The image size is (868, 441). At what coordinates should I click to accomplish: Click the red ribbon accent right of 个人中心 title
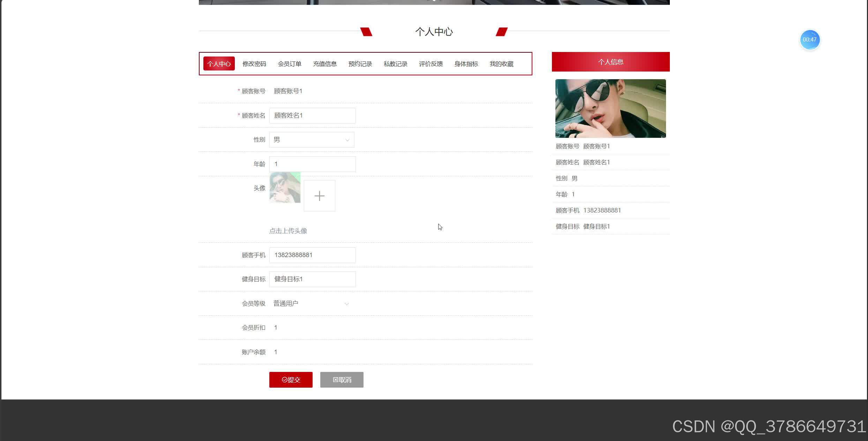[501, 31]
